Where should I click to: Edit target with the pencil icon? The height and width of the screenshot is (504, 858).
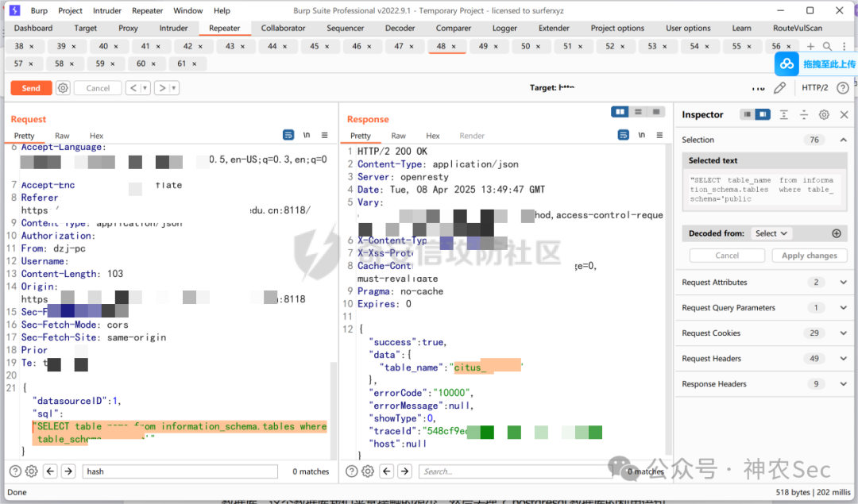pos(780,87)
